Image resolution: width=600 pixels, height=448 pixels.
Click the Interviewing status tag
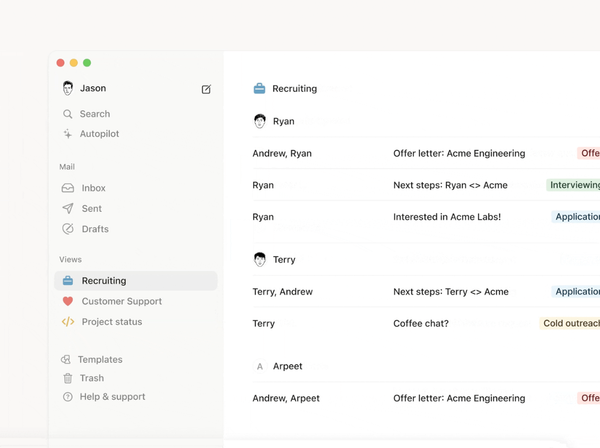573,185
